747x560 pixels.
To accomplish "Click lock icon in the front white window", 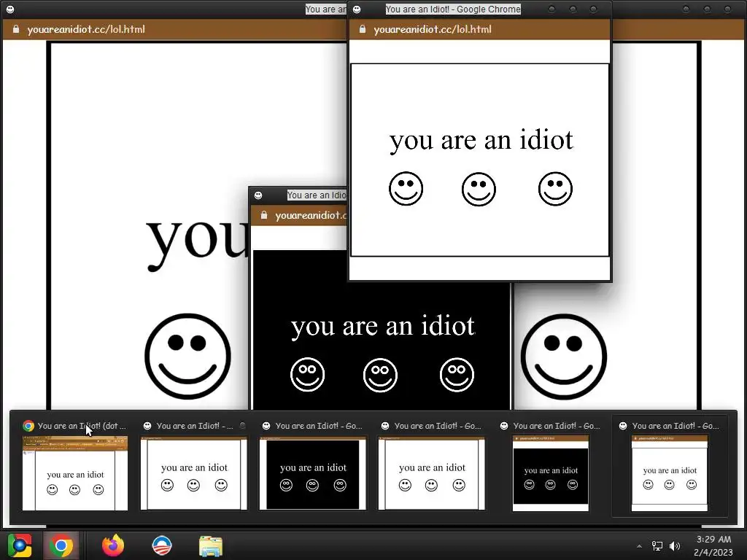I will [x=362, y=29].
